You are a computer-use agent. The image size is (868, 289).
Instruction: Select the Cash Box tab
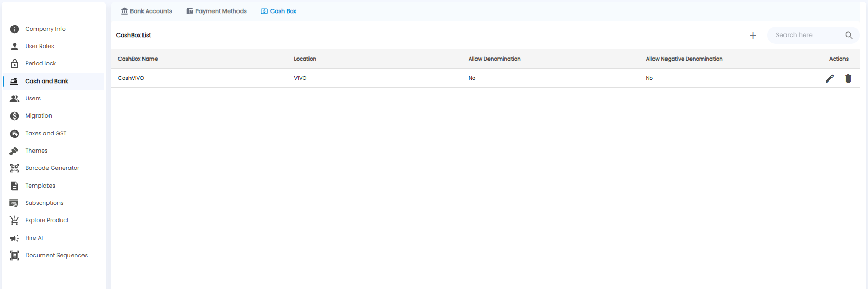click(x=279, y=11)
